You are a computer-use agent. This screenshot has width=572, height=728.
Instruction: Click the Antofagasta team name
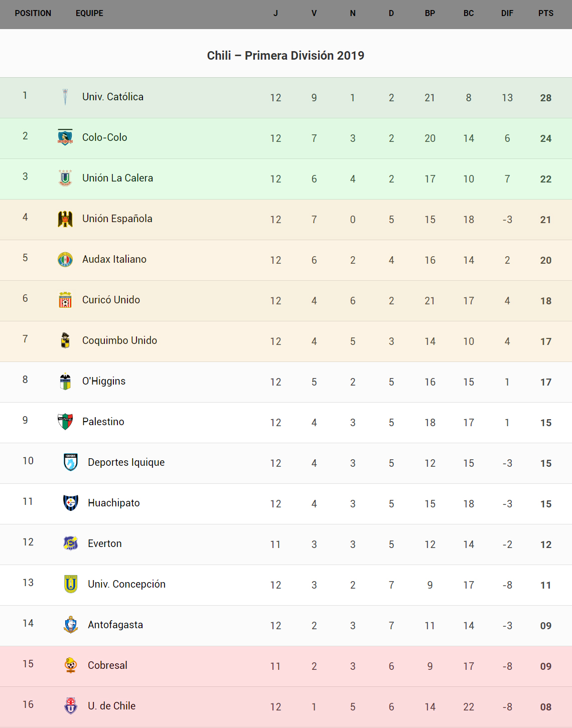pos(115,625)
